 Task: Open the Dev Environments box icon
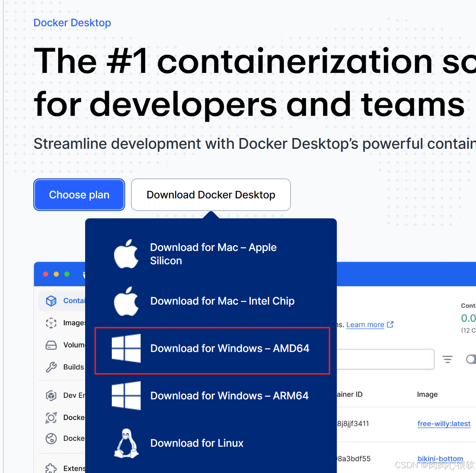click(51, 395)
